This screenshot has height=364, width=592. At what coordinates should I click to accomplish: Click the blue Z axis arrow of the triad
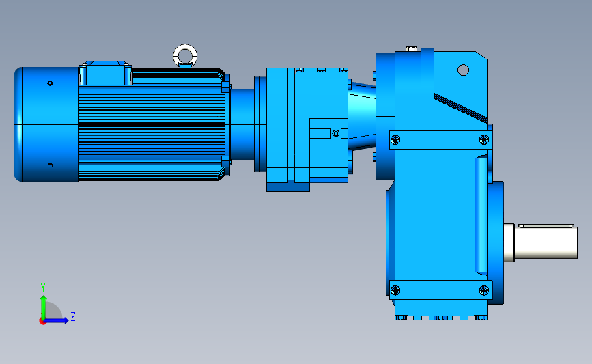pyautogui.click(x=57, y=320)
